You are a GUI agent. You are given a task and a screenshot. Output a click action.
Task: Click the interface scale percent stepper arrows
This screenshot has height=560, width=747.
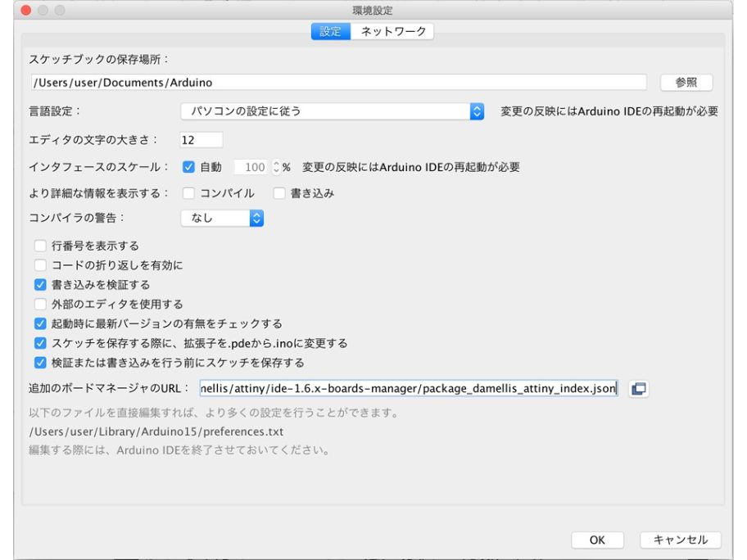coord(276,167)
